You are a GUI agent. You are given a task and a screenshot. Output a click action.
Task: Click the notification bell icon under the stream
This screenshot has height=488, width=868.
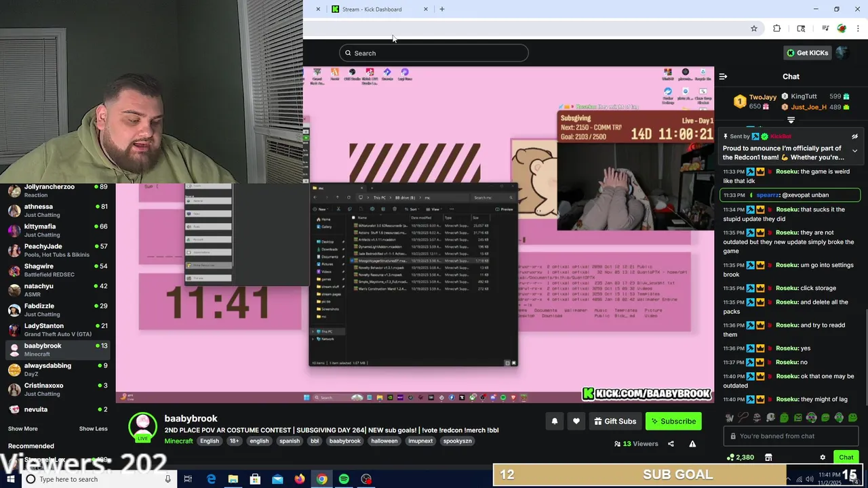tap(555, 421)
